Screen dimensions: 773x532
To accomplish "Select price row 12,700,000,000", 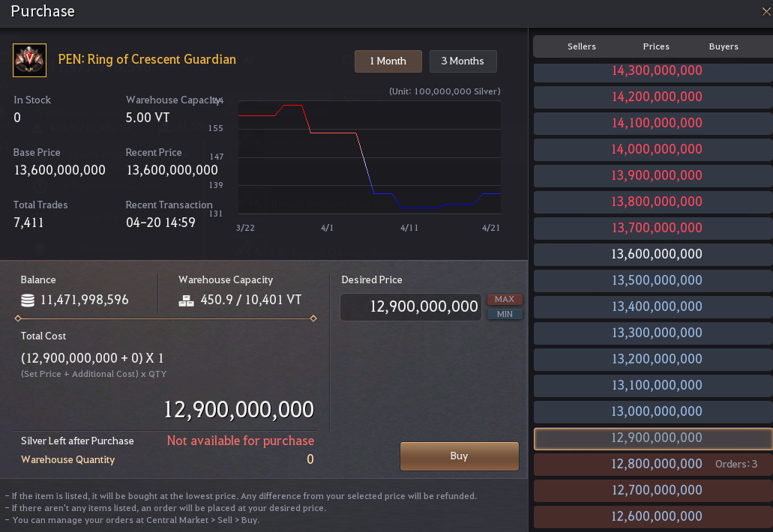I will [x=653, y=491].
